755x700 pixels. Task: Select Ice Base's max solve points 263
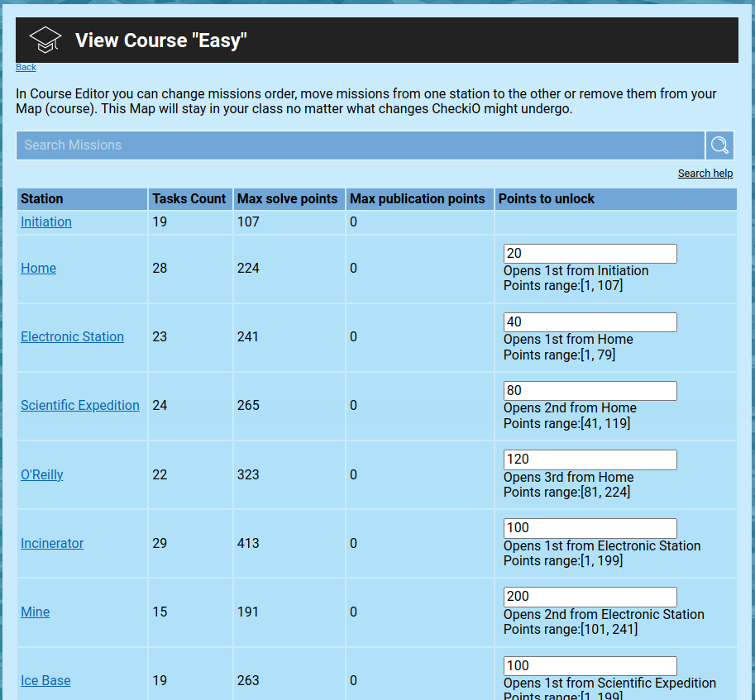tap(248, 680)
